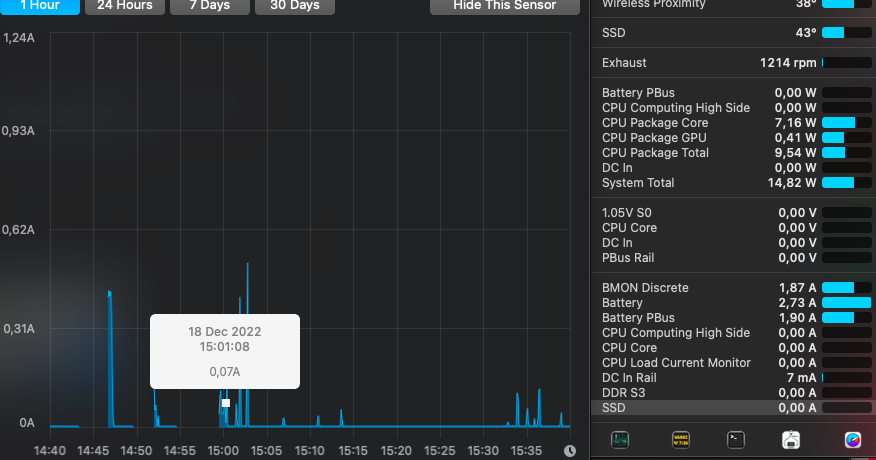Select the Exhaust 1214 rpm fan row
The width and height of the screenshot is (876, 460).
click(x=733, y=63)
